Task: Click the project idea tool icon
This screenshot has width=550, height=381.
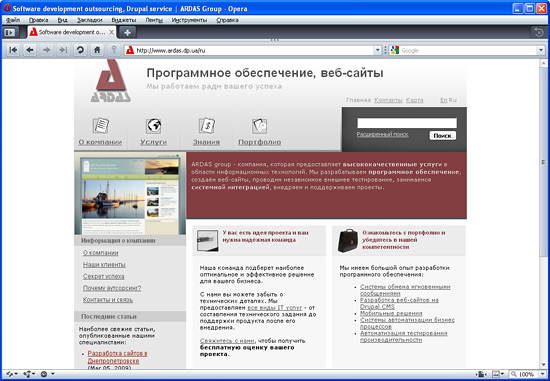Action: [x=207, y=240]
